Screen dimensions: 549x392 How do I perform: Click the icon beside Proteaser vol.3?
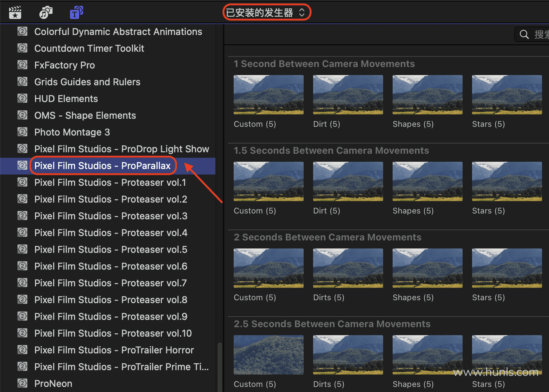(23, 216)
